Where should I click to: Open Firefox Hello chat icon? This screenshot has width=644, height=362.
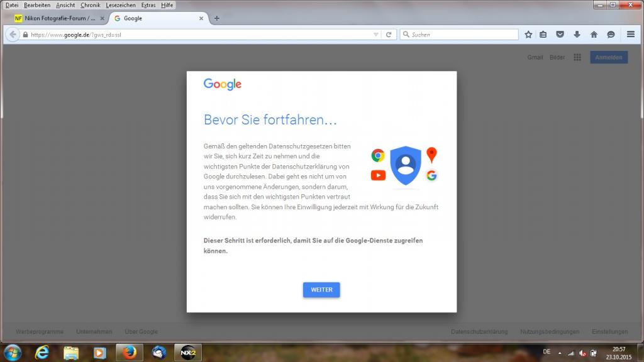pos(611,35)
